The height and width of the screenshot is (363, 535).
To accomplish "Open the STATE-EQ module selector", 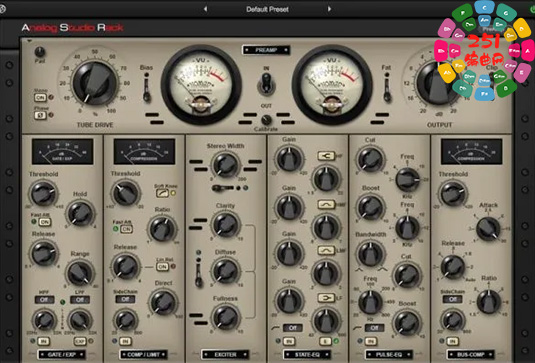I will tap(307, 355).
